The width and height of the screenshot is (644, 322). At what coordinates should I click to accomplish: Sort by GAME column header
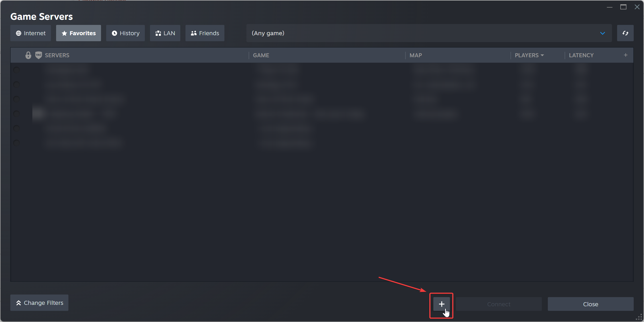[x=261, y=55]
